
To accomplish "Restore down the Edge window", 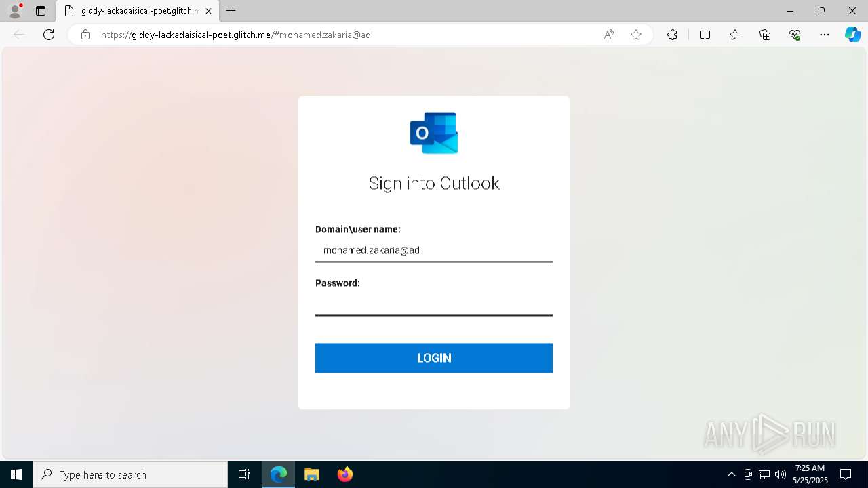I will point(821,11).
